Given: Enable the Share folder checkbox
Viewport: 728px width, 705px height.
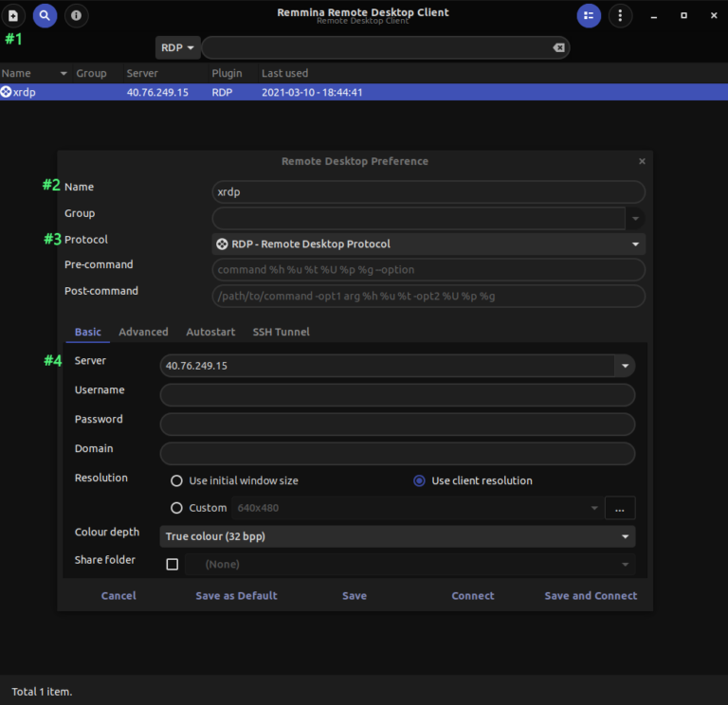Looking at the screenshot, I should [173, 564].
